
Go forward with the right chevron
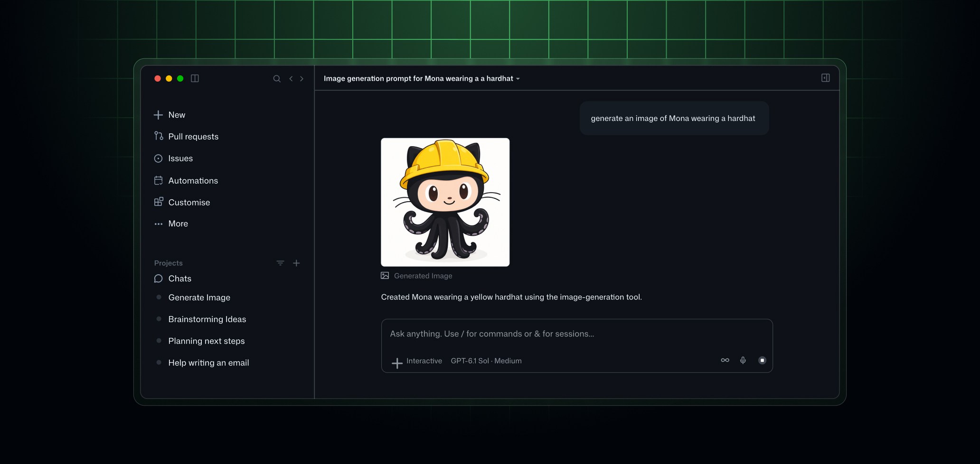[x=302, y=79]
